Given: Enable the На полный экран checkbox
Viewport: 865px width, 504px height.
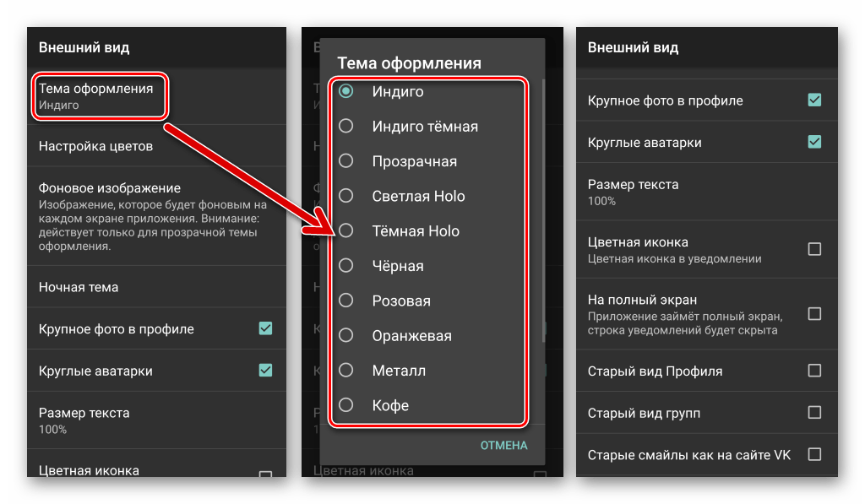Looking at the screenshot, I should pyautogui.click(x=814, y=314).
